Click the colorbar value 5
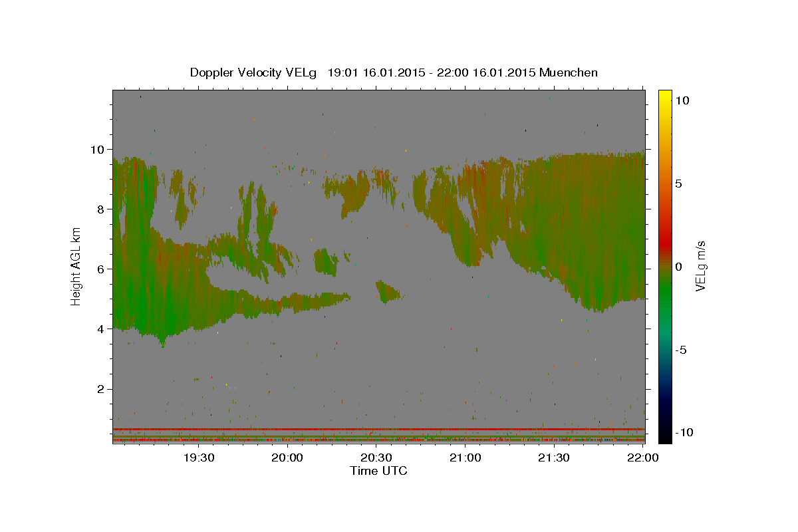The height and width of the screenshot is (532, 798). [679, 183]
